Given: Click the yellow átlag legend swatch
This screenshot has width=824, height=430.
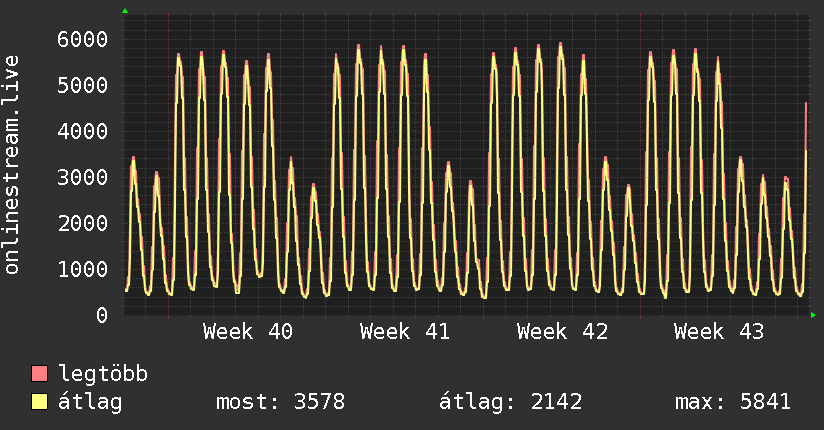Looking at the screenshot, I should tap(39, 402).
